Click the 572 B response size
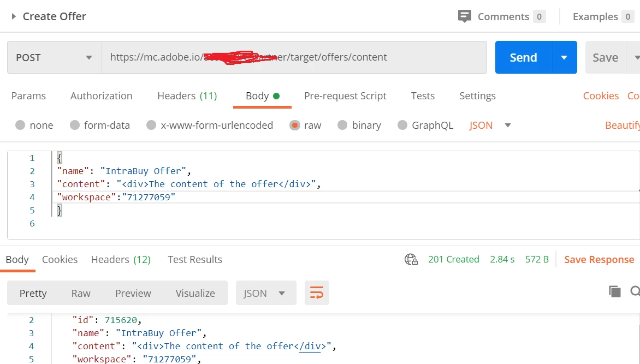 coord(537,259)
